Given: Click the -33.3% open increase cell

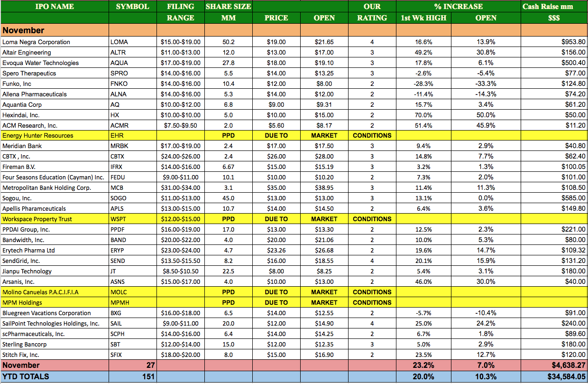Looking at the screenshot, I should pyautogui.click(x=486, y=84).
